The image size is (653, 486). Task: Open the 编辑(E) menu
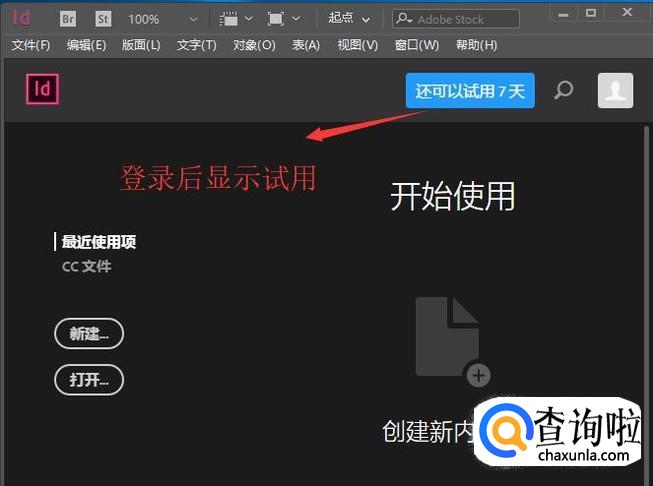86,45
